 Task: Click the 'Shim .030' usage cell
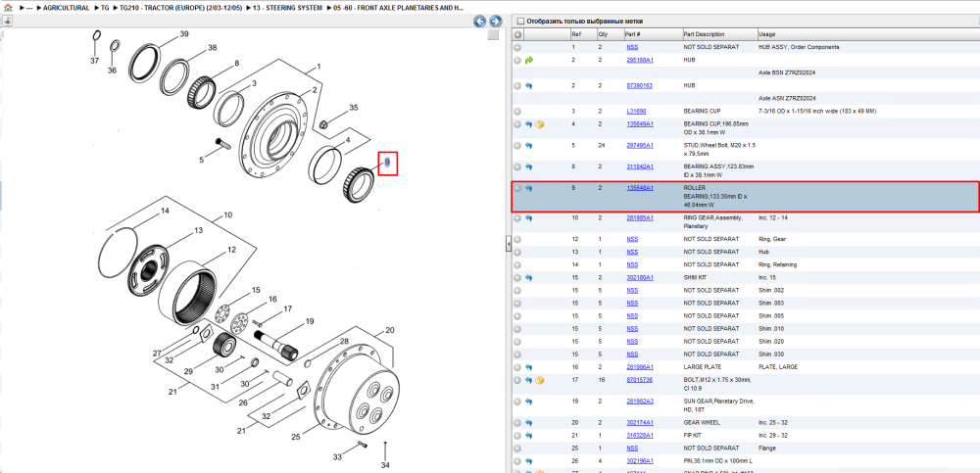(770, 355)
